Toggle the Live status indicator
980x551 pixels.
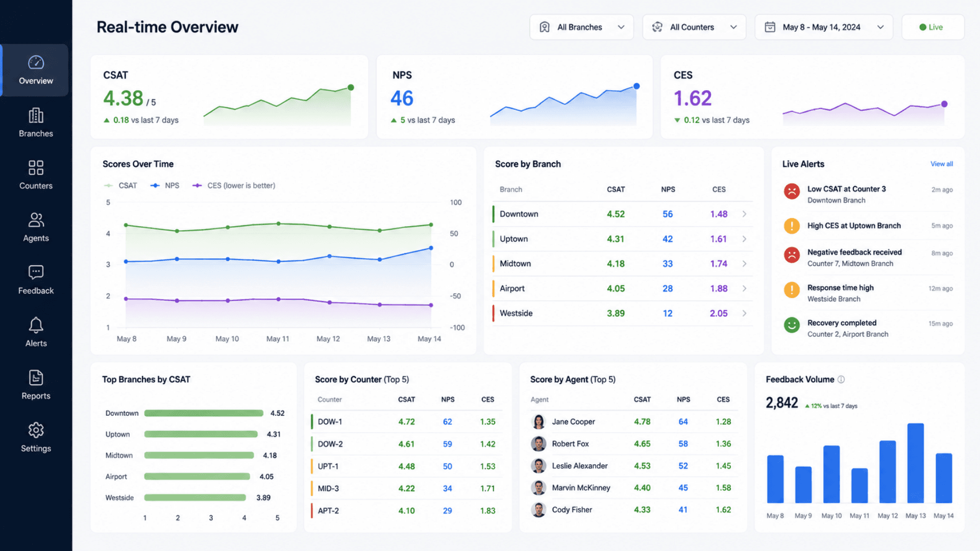[x=933, y=27]
